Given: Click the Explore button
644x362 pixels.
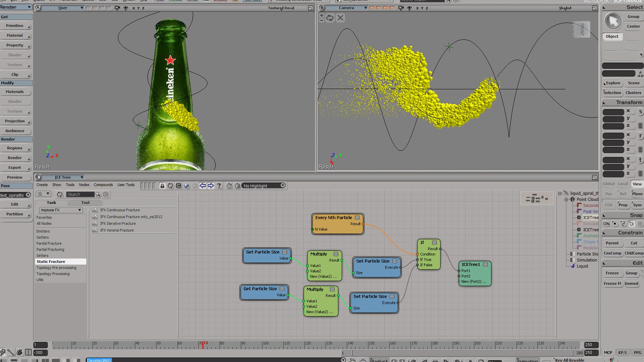Looking at the screenshot, I should click(613, 83).
